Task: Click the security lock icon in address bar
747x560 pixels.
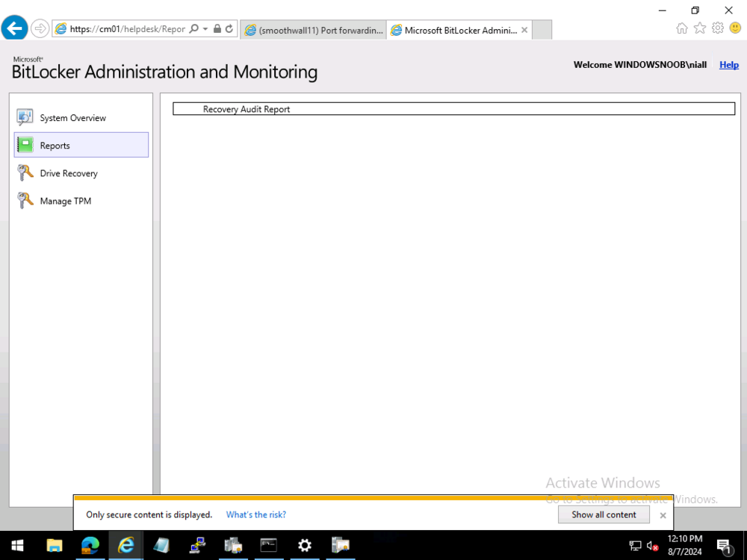Action: 217,28
